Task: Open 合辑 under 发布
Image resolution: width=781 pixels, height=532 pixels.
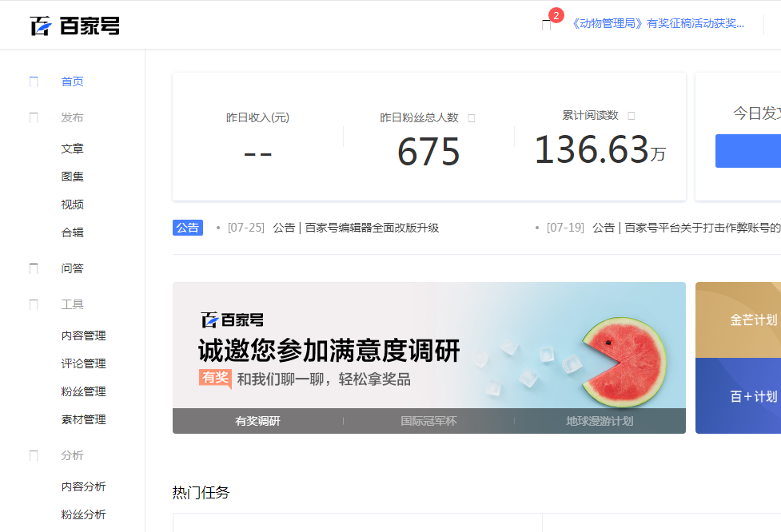Action: pos(72,232)
